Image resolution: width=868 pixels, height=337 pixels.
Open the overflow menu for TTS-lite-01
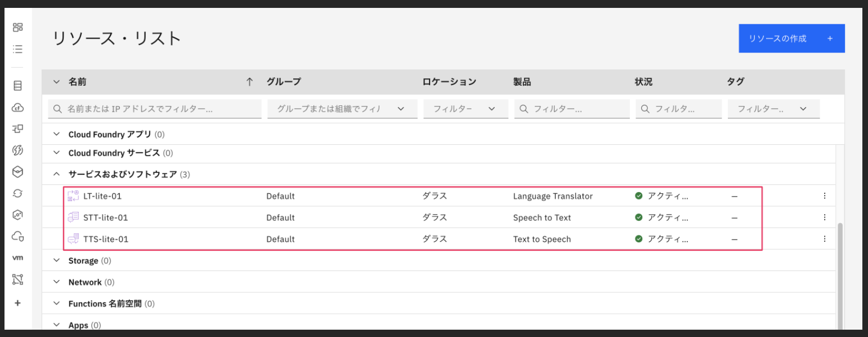tap(825, 239)
